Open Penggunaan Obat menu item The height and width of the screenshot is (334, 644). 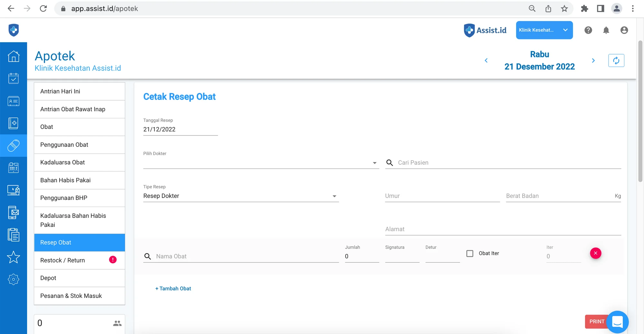80,145
